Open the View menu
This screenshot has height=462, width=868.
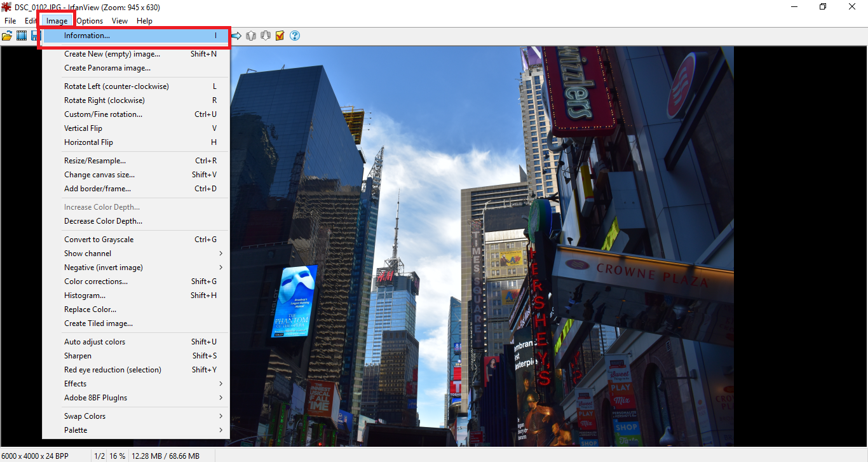(x=119, y=21)
